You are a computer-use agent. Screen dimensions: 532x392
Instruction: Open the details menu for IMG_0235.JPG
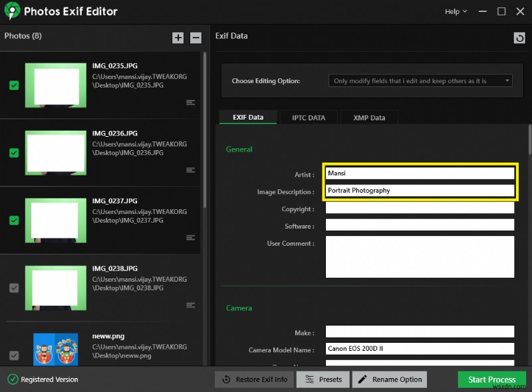[x=190, y=102]
